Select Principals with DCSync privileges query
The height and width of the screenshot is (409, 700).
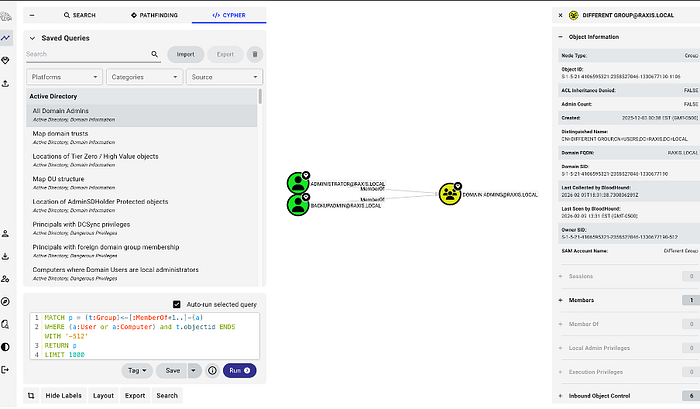(142, 229)
